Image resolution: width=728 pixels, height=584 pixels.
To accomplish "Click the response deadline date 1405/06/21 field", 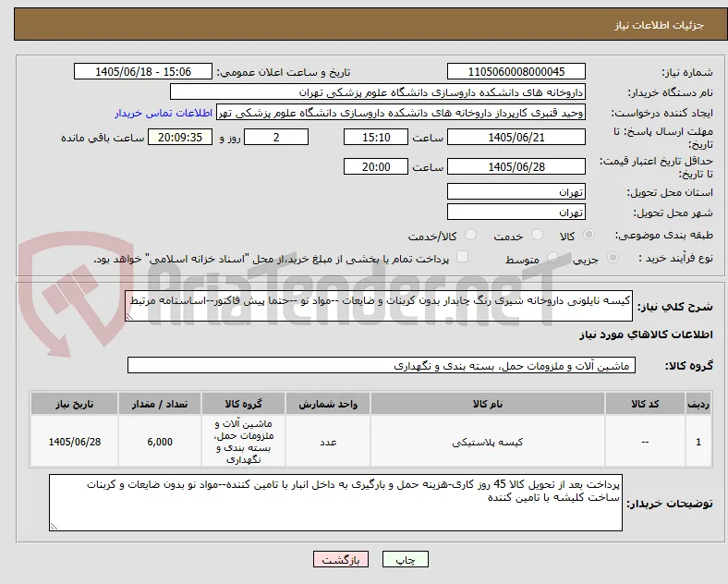I will coord(516,137).
